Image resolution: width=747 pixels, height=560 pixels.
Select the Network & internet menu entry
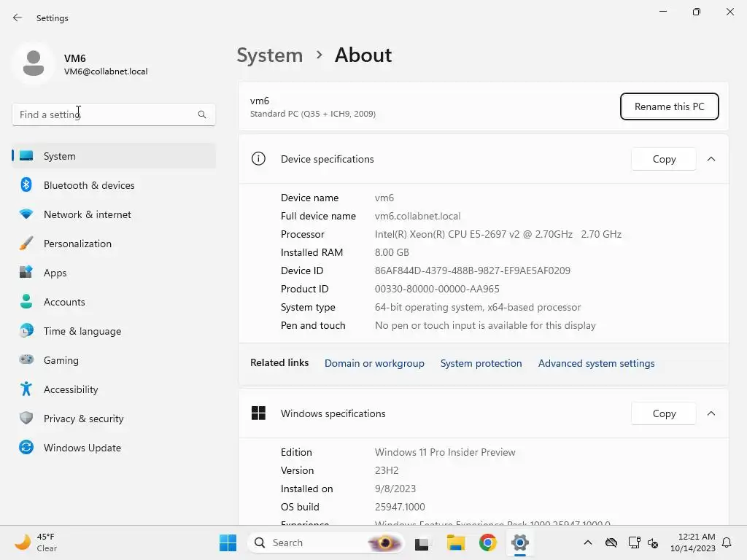(114, 214)
